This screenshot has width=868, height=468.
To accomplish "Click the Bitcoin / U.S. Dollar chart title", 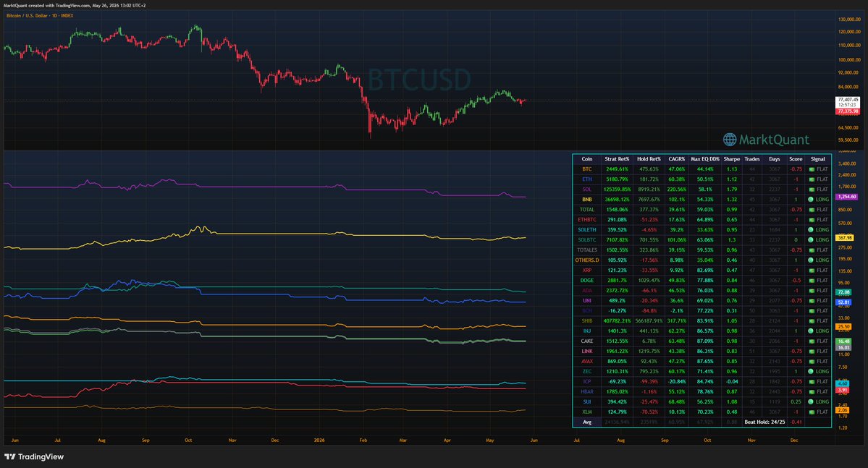I will point(40,15).
